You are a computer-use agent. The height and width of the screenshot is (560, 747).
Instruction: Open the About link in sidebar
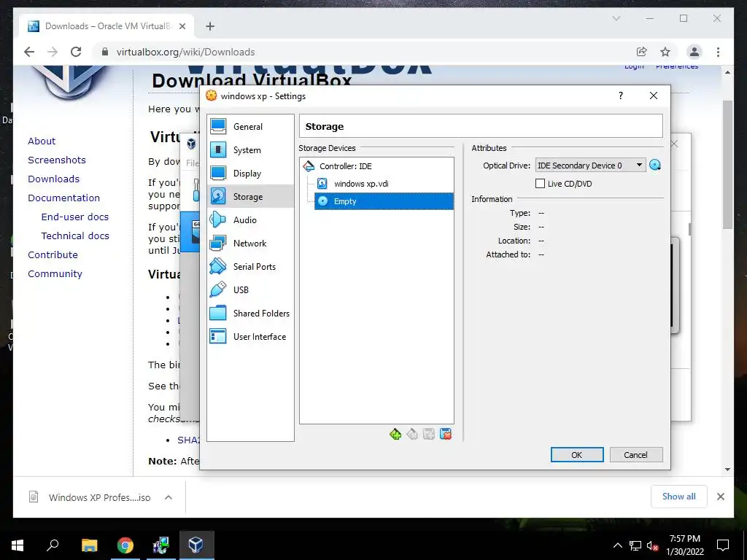[x=42, y=141]
